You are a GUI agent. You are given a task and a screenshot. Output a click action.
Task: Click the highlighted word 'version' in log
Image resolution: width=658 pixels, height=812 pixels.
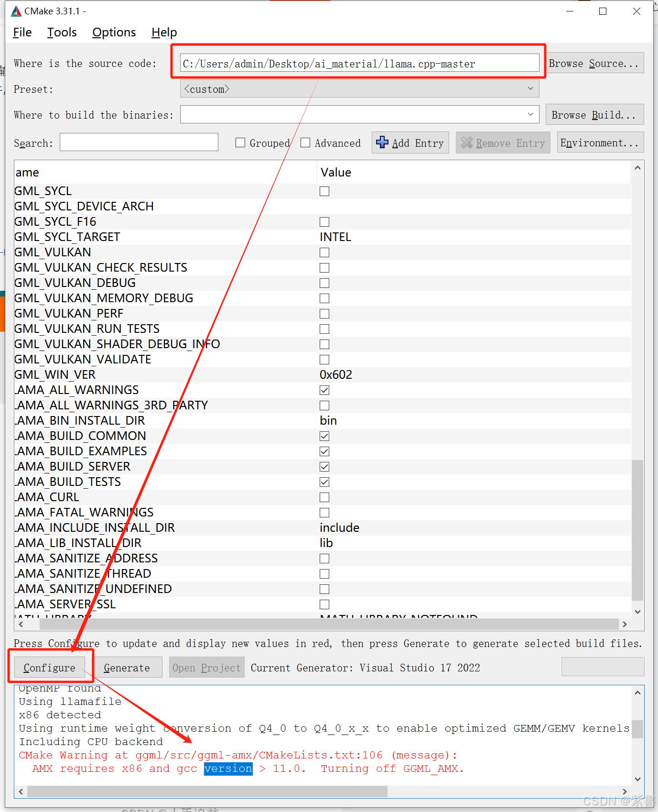228,768
